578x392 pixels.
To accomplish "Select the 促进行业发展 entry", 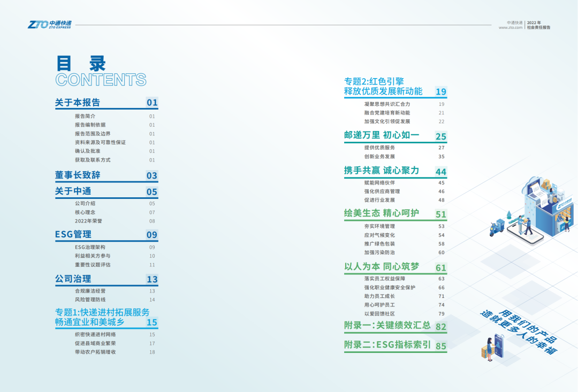I will (379, 200).
